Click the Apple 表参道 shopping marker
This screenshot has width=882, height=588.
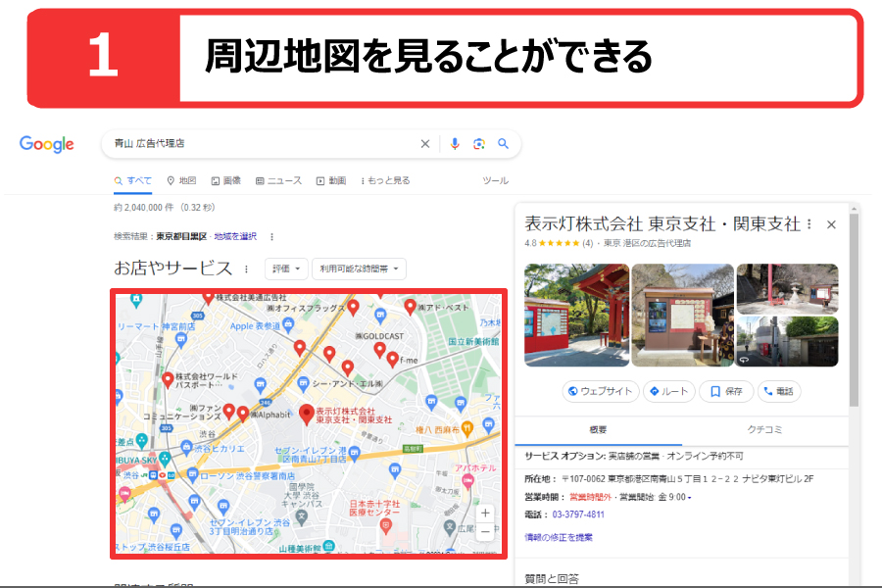click(288, 323)
